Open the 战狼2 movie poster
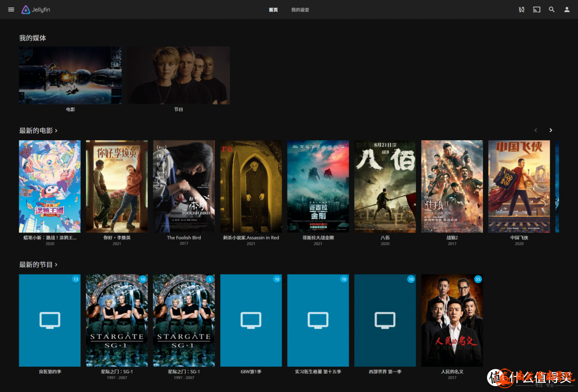Image resolution: width=578 pixels, height=392 pixels. click(452, 186)
